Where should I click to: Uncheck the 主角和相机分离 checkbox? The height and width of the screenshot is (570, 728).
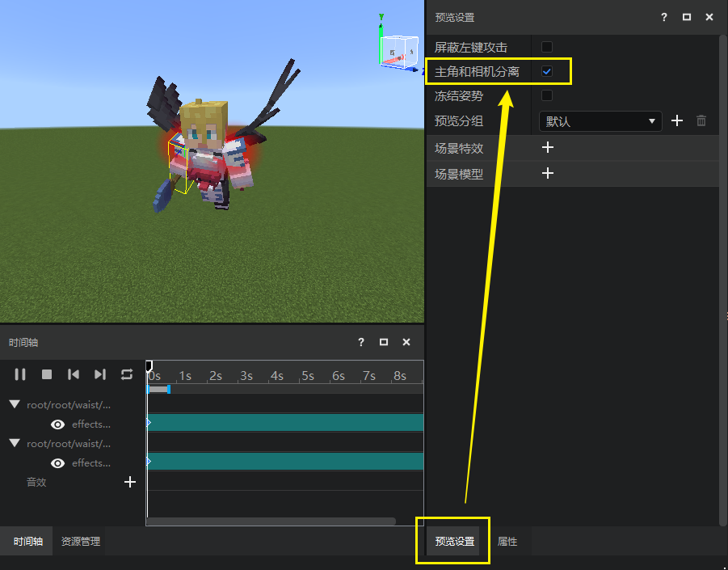click(547, 71)
